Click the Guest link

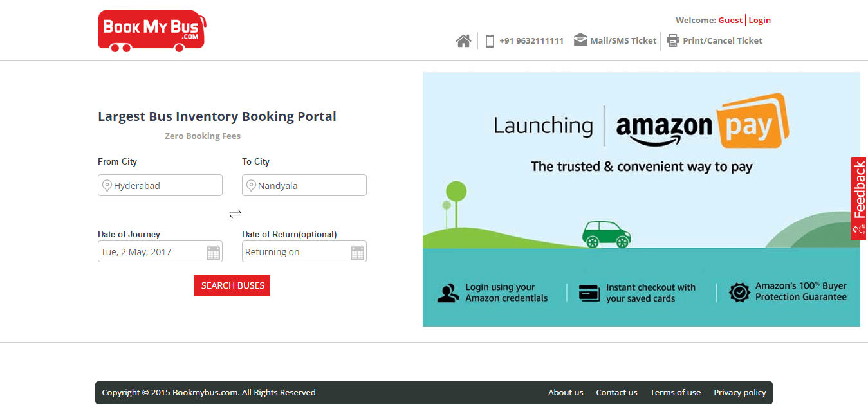pos(730,20)
